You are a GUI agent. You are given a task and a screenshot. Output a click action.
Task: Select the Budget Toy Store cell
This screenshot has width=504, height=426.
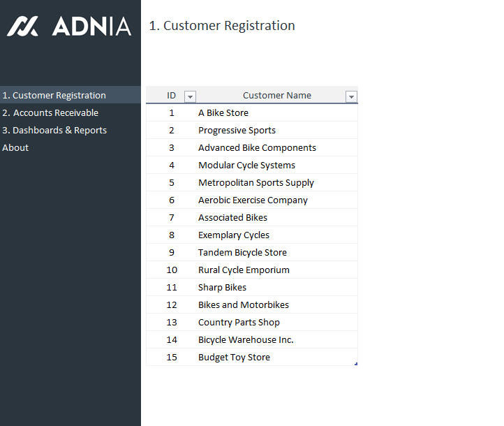pyautogui.click(x=234, y=358)
